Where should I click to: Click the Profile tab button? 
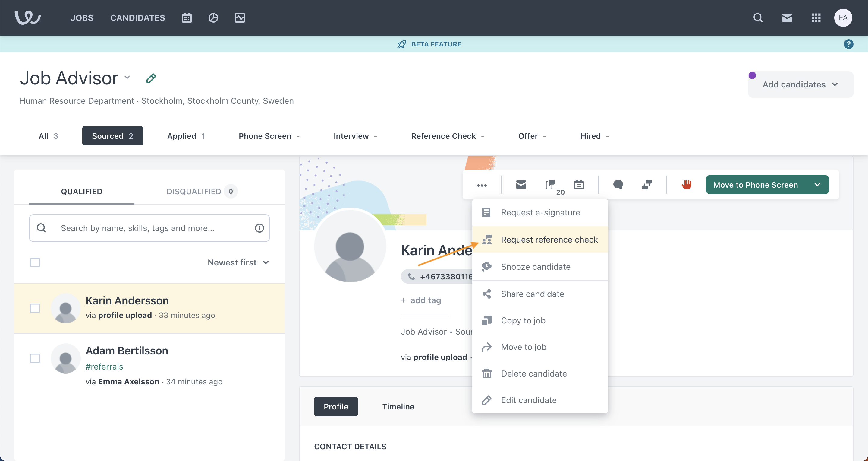336,406
